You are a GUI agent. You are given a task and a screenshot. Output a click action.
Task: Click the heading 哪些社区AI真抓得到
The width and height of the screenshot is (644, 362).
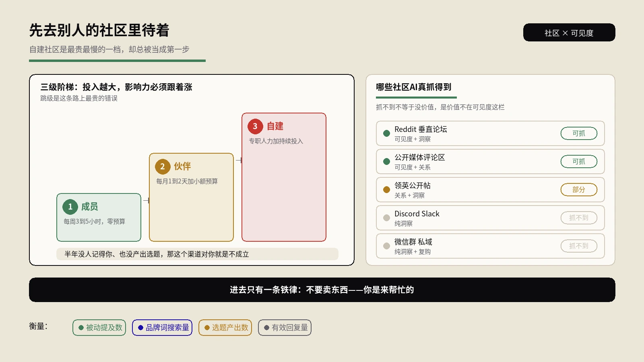413,87
